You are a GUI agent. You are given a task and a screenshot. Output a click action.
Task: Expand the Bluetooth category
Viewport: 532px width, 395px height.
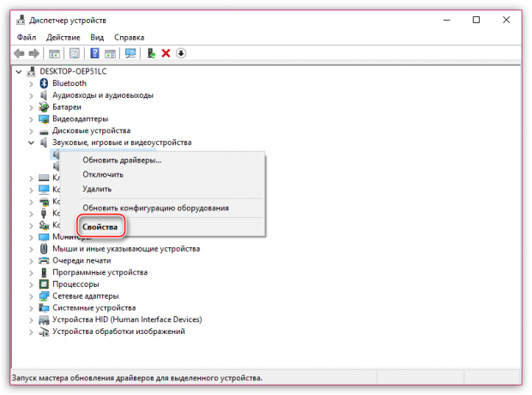point(32,83)
